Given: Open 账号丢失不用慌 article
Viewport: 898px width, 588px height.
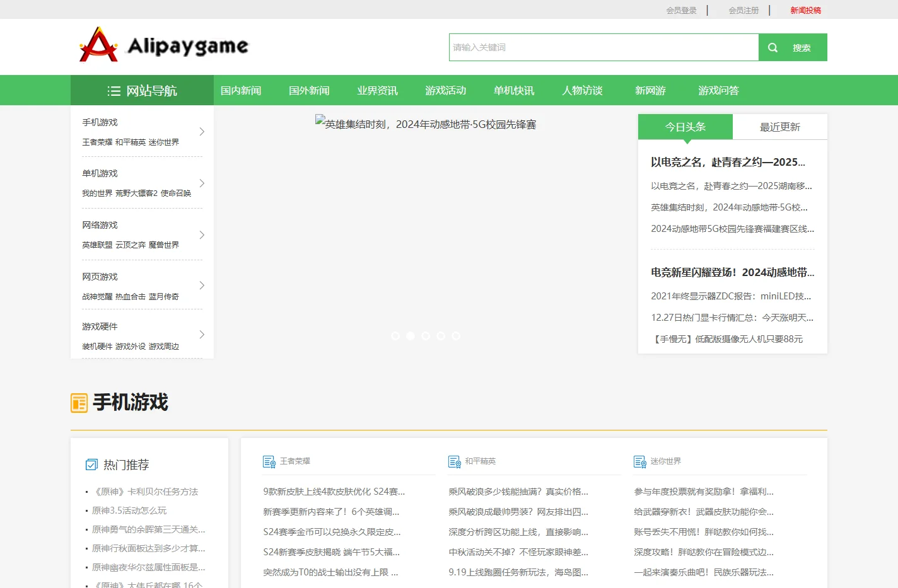Looking at the screenshot, I should (x=704, y=532).
